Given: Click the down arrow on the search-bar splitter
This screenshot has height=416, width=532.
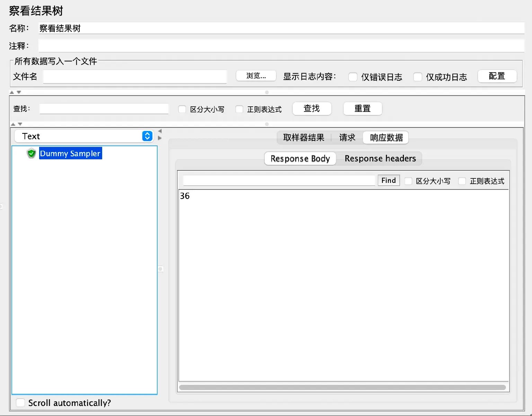Looking at the screenshot, I should point(20,124).
